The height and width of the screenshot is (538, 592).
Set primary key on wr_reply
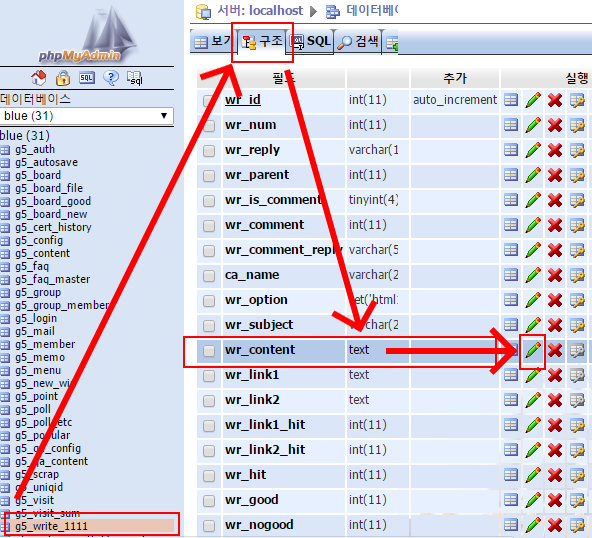(x=577, y=151)
